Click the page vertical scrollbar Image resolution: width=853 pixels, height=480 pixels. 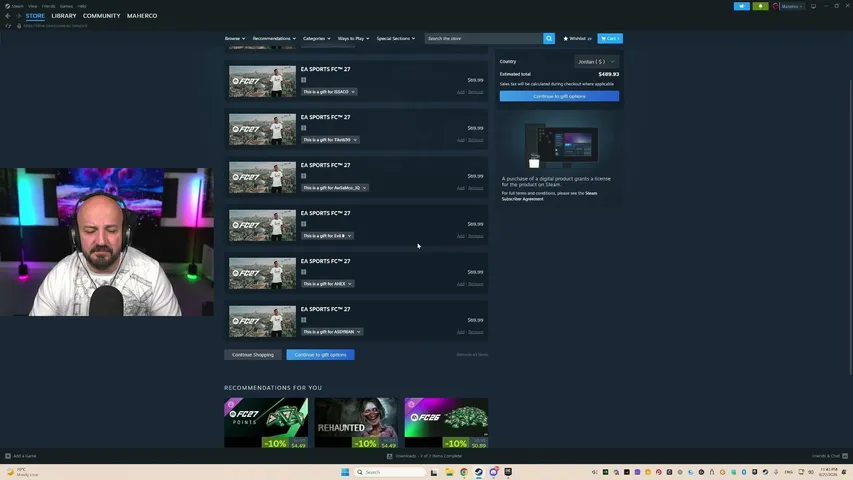click(850, 227)
